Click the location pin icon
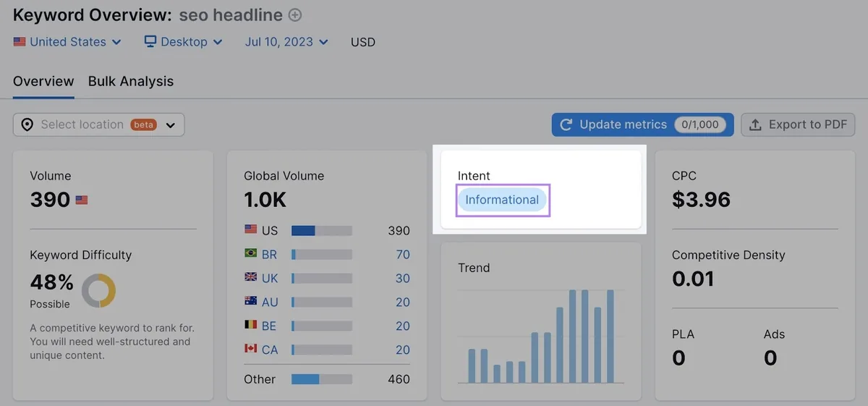This screenshot has width=868, height=406. pyautogui.click(x=27, y=124)
